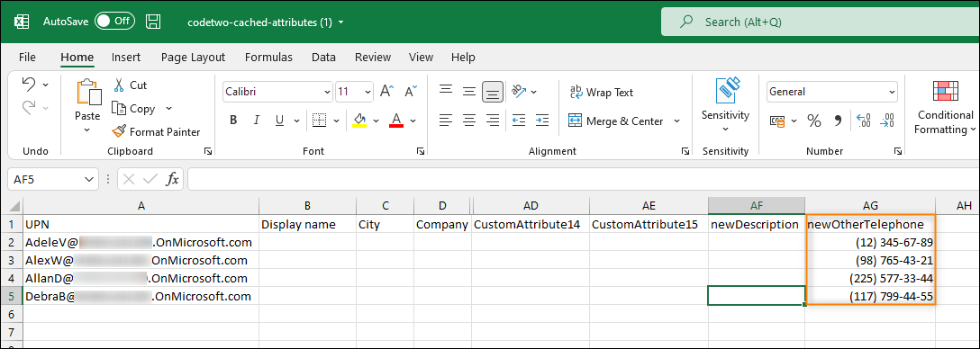Toggle Wrap Text

pyautogui.click(x=602, y=93)
